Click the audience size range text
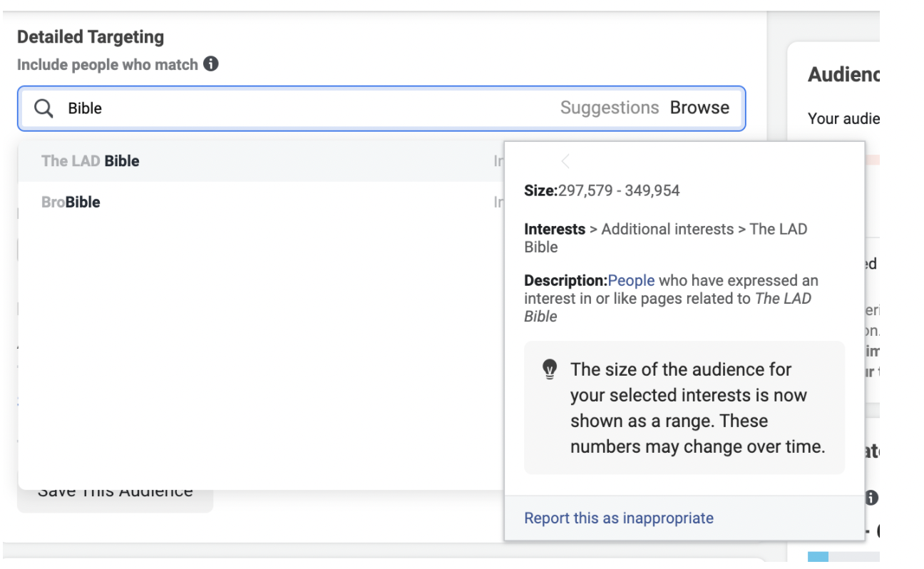The width and height of the screenshot is (924, 569). click(619, 191)
